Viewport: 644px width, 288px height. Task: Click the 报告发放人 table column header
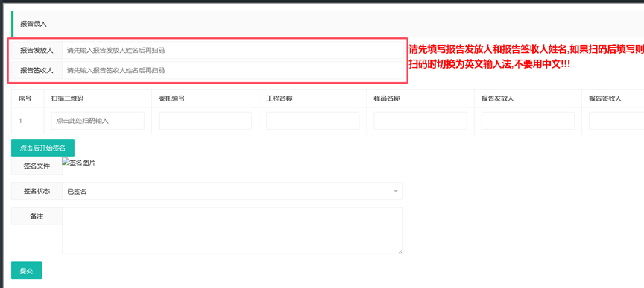pos(498,98)
